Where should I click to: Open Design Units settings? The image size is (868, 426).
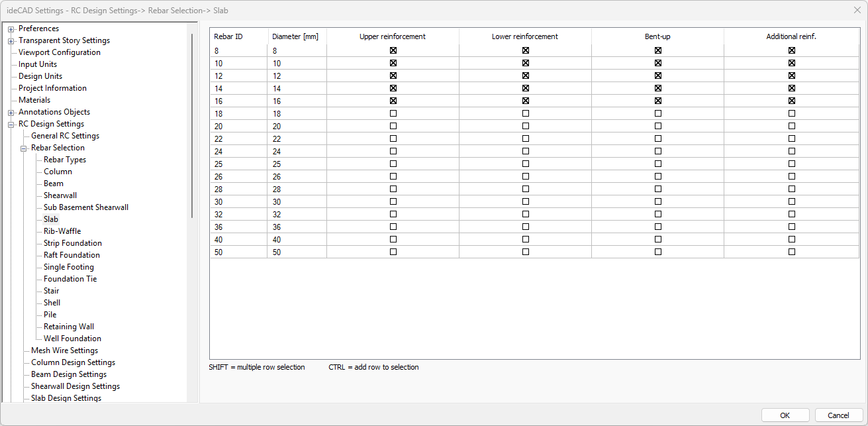(x=40, y=76)
